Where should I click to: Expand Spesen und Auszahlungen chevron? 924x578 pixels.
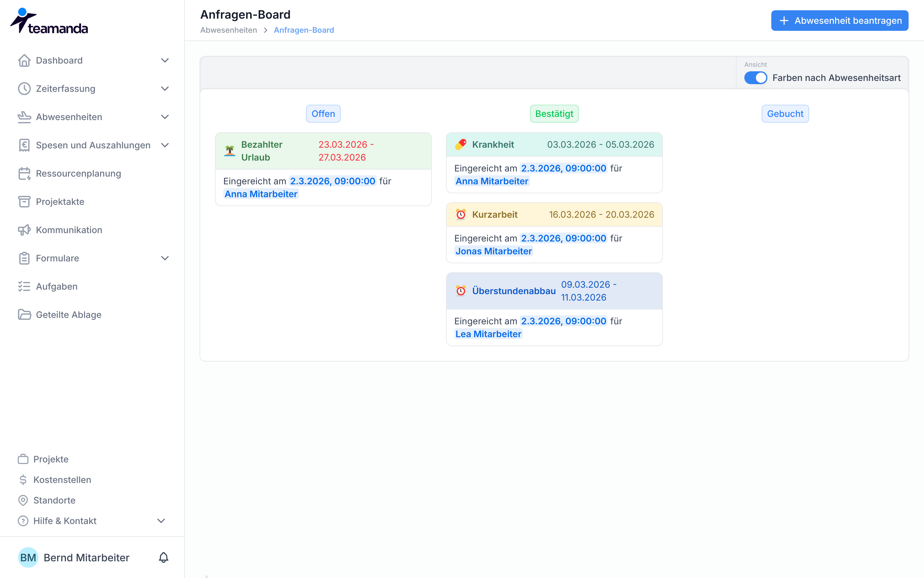(x=165, y=145)
